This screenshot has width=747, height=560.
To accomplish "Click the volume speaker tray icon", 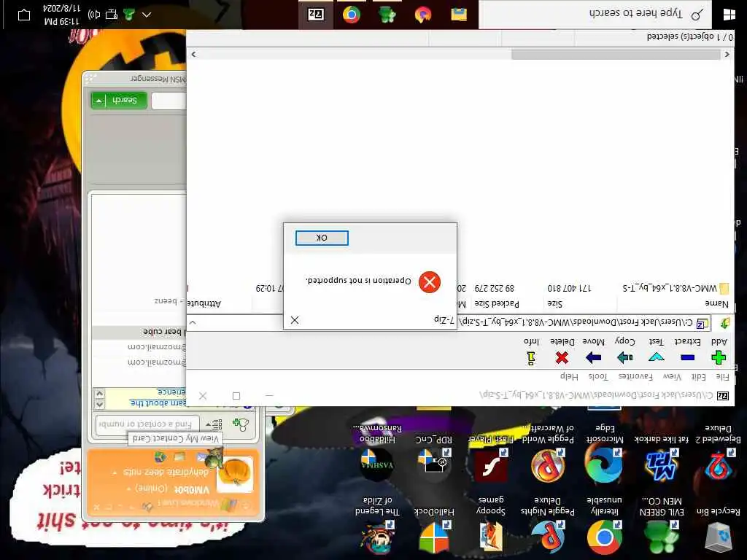I will coord(94,15).
